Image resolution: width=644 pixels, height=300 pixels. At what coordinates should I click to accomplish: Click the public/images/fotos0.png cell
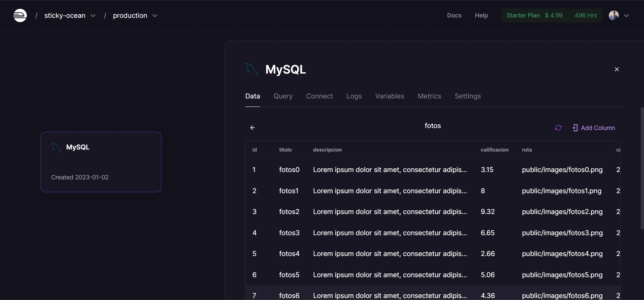click(x=562, y=170)
